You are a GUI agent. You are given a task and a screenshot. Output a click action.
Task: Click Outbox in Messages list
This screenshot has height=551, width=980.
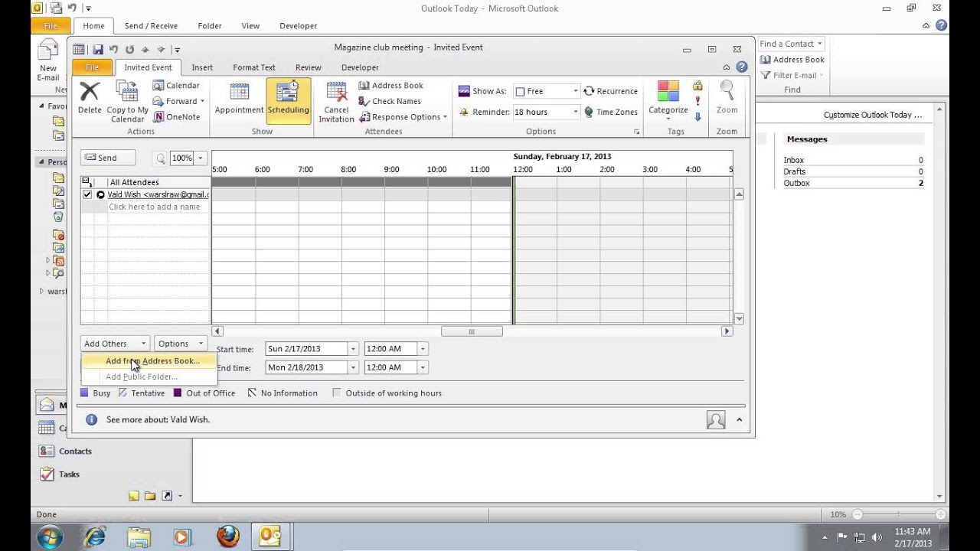(x=796, y=183)
